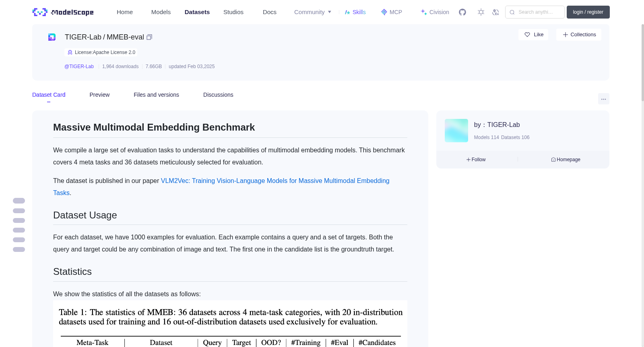The height and width of the screenshot is (347, 644).
Task: Click 'Datasets 106' count text
Action: (x=515, y=137)
